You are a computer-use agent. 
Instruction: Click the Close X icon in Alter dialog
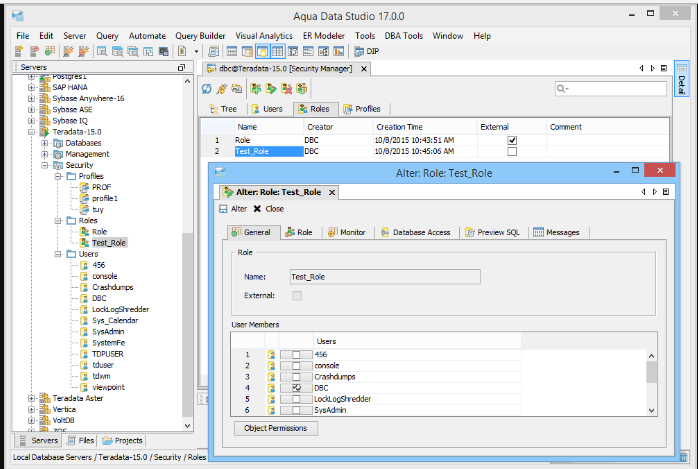(x=257, y=209)
